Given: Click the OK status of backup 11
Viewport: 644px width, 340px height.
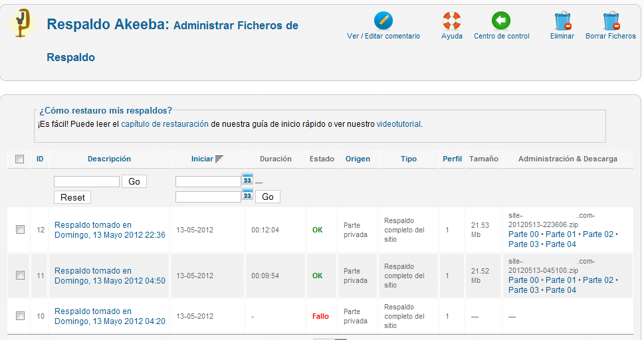Looking at the screenshot, I should click(x=318, y=276).
